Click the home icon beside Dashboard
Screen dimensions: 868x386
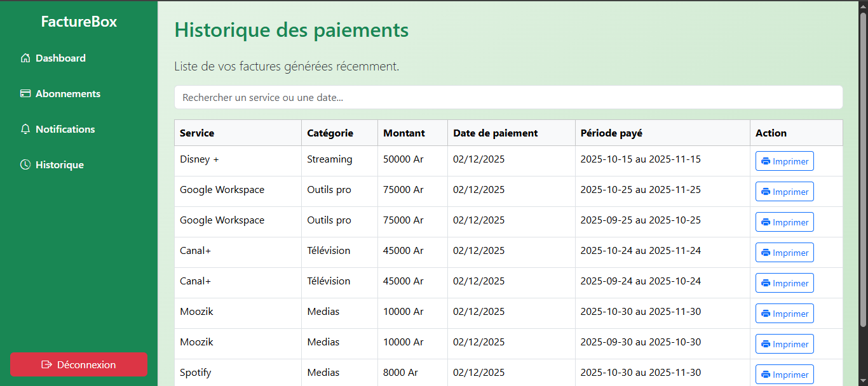coord(25,58)
